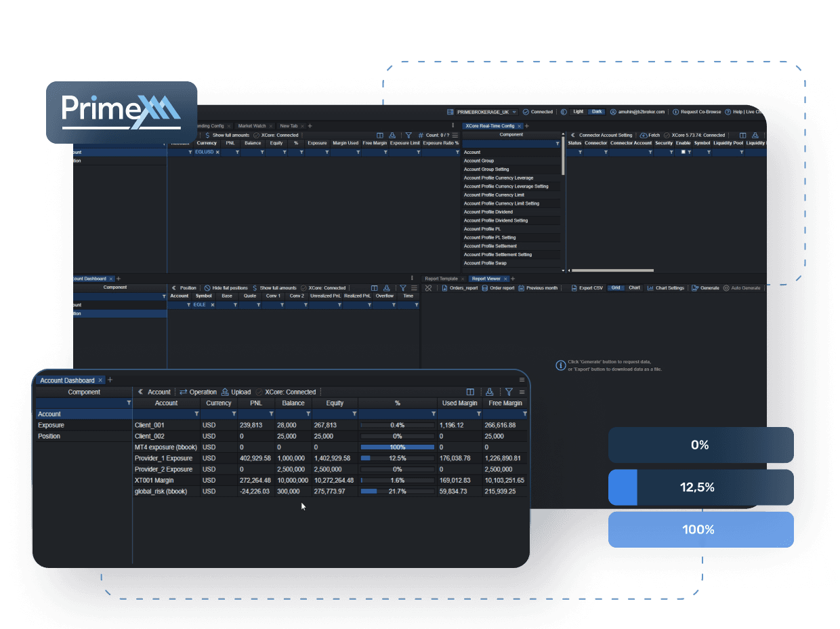The height and width of the screenshot is (629, 840).
Task: Click user profile icon beside amuhin@b2broker.com
Action: click(x=613, y=112)
